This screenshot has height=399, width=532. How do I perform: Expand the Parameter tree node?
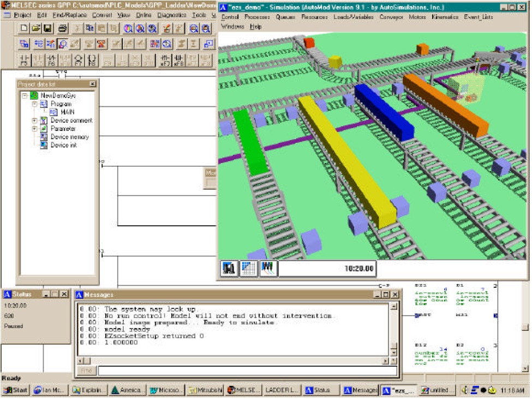click(x=34, y=129)
